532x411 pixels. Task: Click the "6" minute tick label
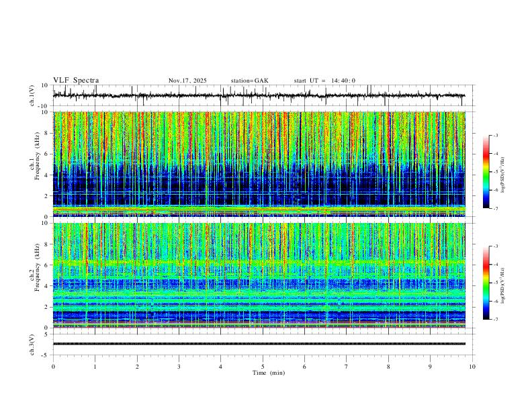[x=304, y=367]
